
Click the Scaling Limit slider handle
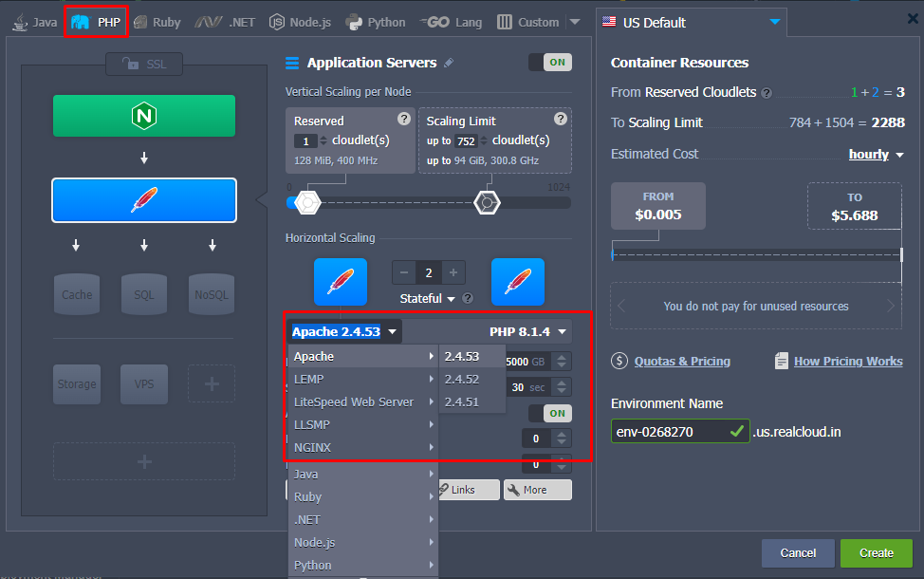(487, 202)
